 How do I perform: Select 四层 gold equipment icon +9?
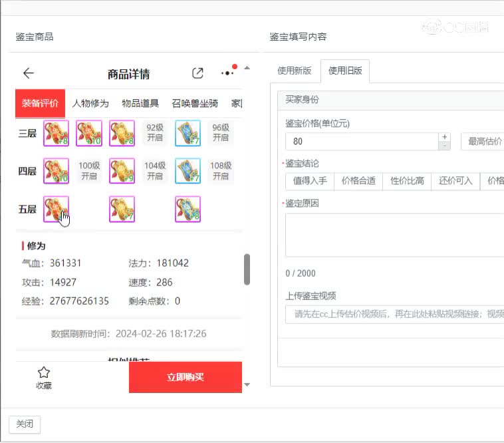[122, 171]
